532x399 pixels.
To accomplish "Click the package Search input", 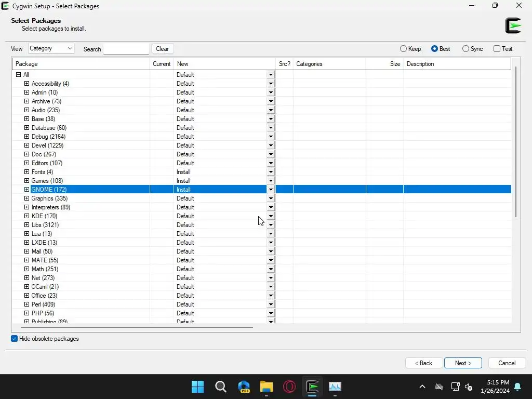I will 126,48.
